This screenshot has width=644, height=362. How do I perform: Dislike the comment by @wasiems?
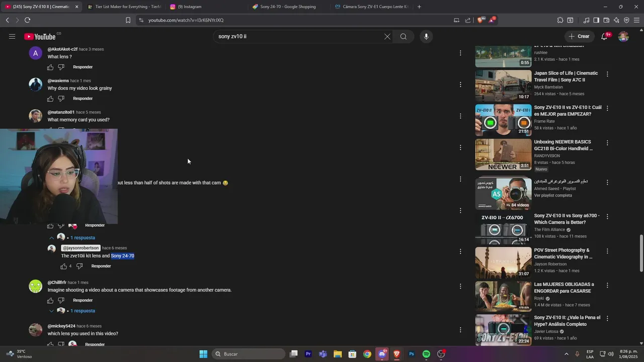pyautogui.click(x=61, y=99)
